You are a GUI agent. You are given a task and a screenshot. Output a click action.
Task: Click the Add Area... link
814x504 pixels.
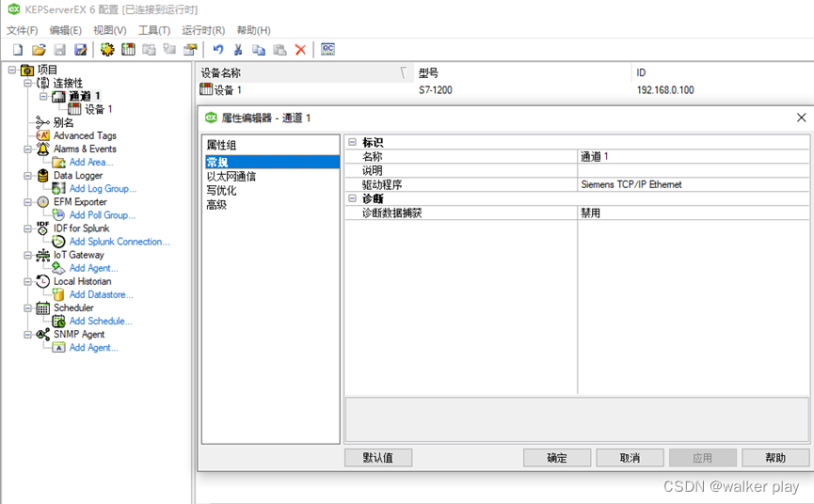point(91,163)
